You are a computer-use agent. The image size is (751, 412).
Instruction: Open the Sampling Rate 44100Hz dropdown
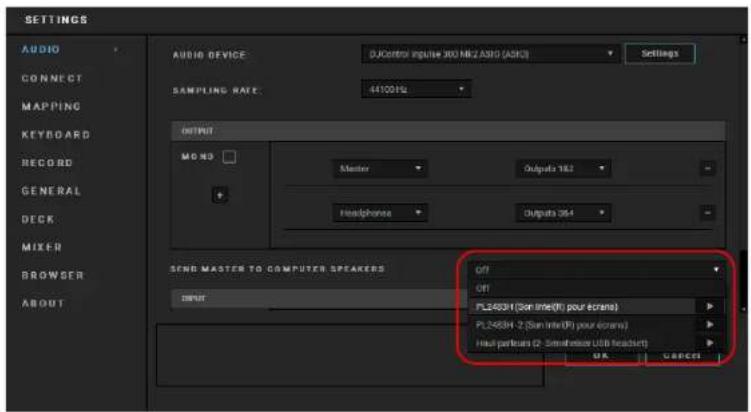(416, 89)
